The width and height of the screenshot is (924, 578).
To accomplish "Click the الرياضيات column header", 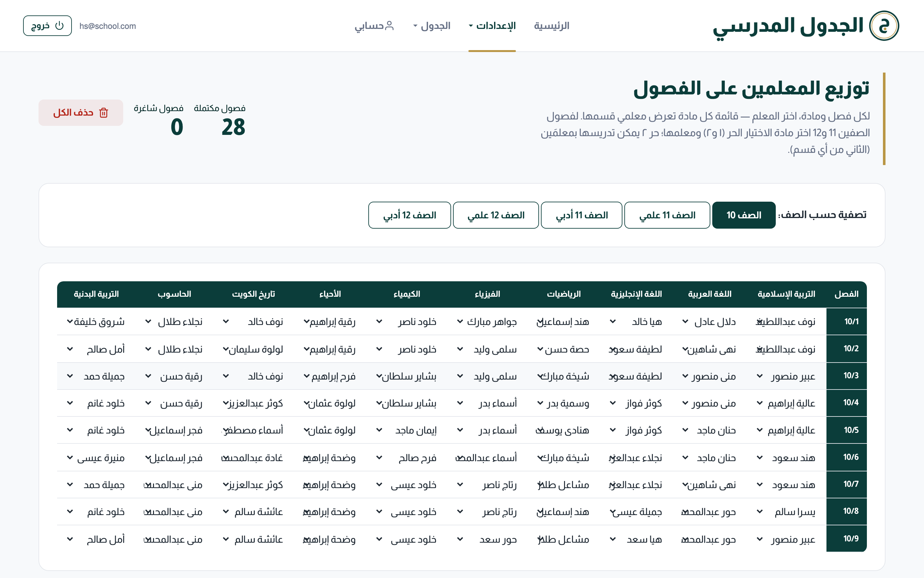I will [564, 294].
